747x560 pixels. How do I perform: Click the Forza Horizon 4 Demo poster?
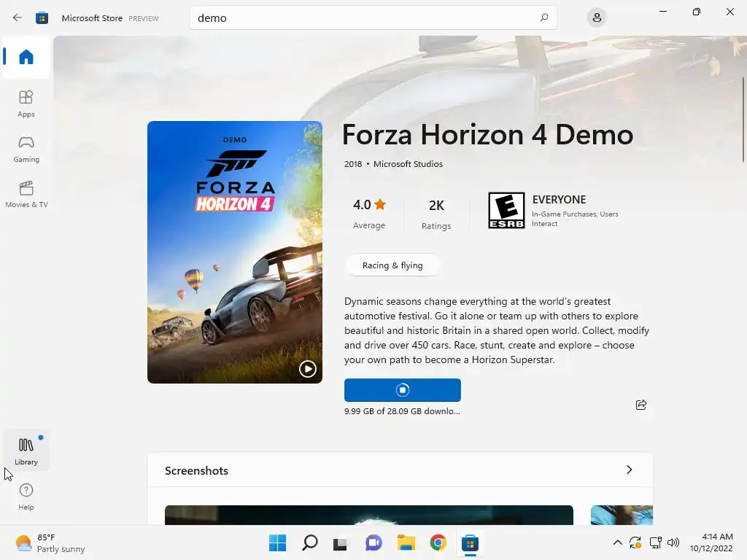[235, 252]
